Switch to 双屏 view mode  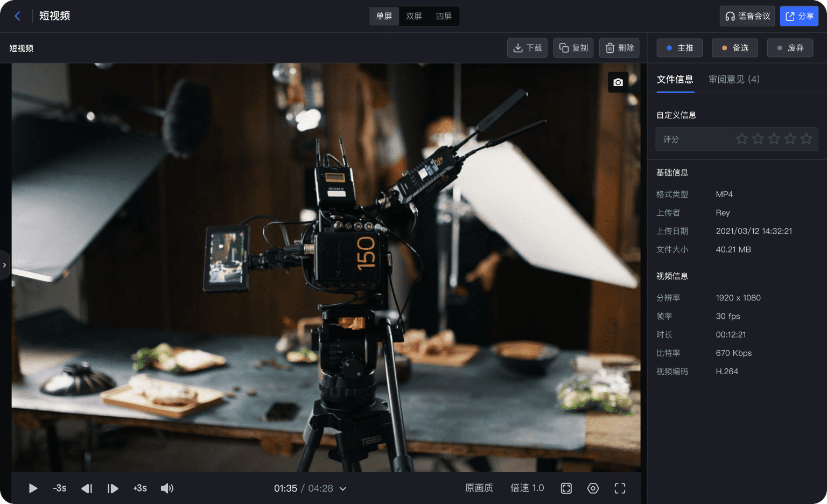point(414,16)
